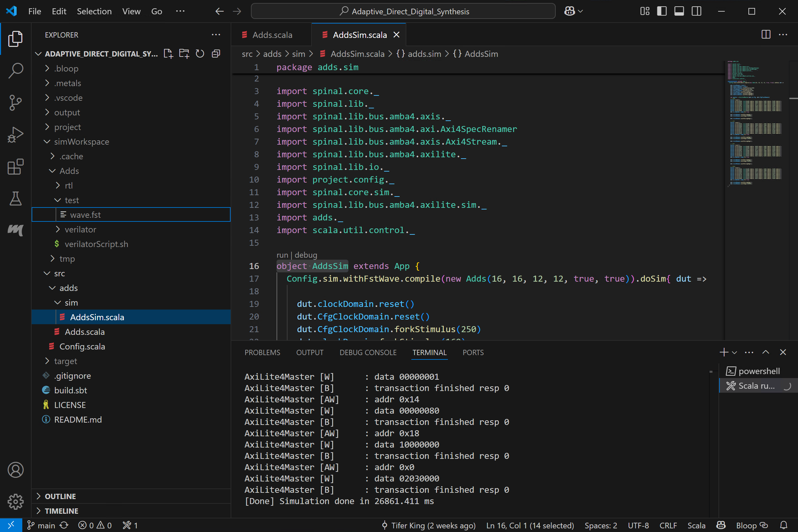Screen dimensions: 798x532
Task: Refresh the explorer tree
Action: pos(200,54)
